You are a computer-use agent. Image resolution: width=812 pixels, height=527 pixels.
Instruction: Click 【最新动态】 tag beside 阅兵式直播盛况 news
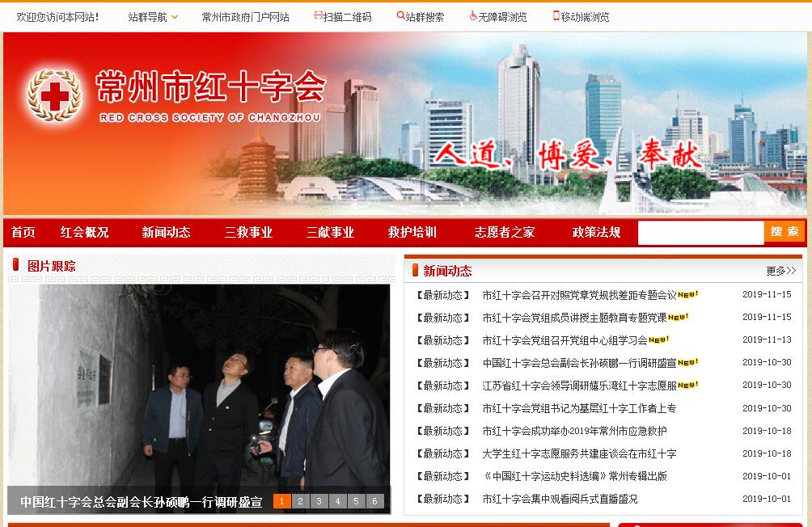[442, 499]
